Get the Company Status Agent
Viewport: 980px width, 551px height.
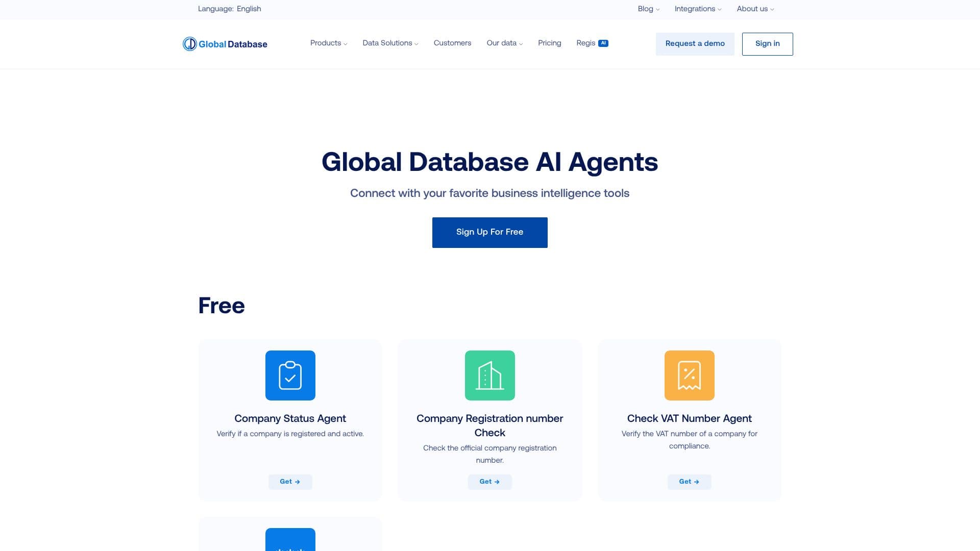click(x=290, y=482)
